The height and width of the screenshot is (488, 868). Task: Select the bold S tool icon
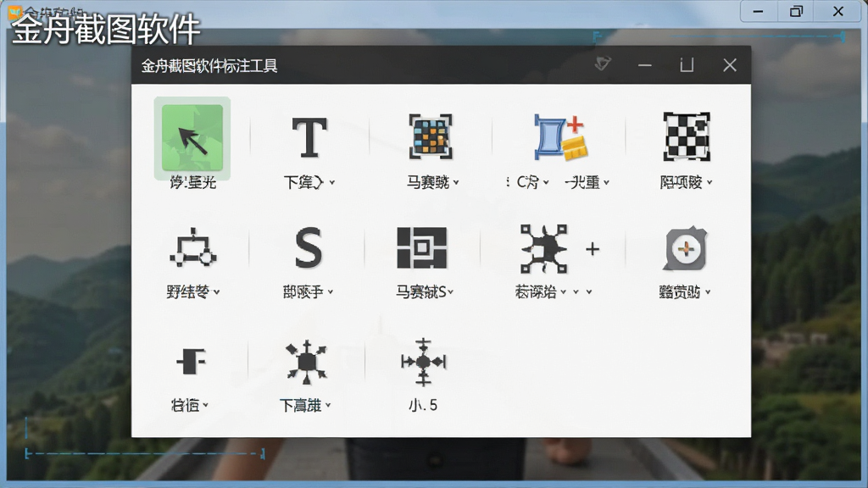click(309, 248)
